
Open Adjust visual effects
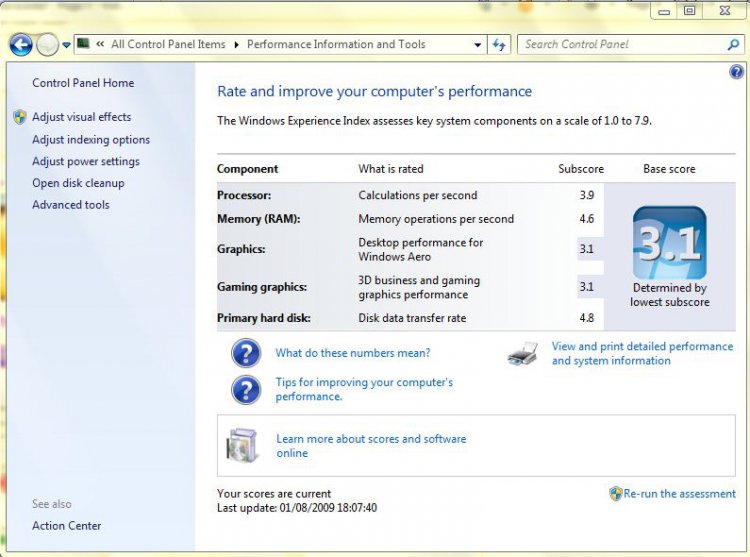81,117
